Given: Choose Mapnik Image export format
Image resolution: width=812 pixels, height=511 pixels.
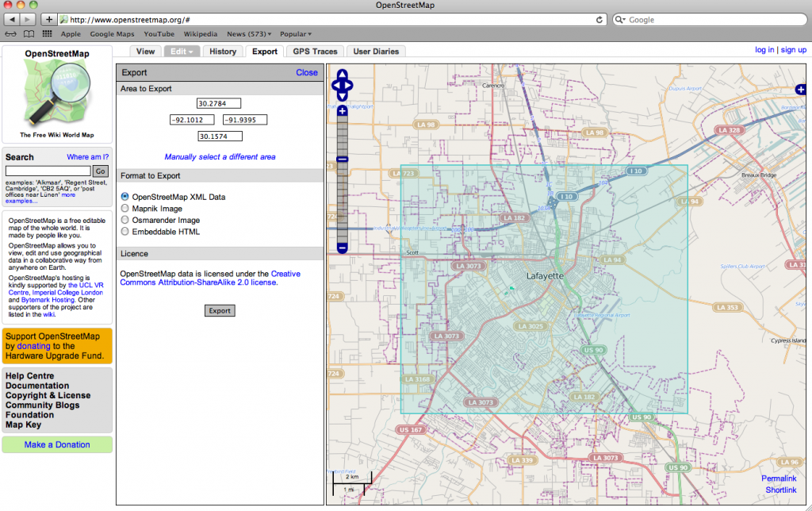Looking at the screenshot, I should click(124, 209).
